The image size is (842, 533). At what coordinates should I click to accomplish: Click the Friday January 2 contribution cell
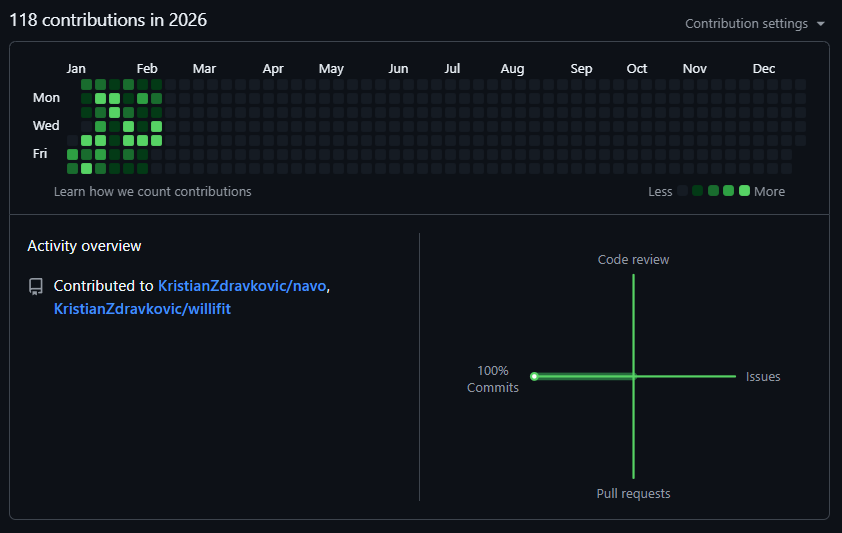tap(72, 154)
